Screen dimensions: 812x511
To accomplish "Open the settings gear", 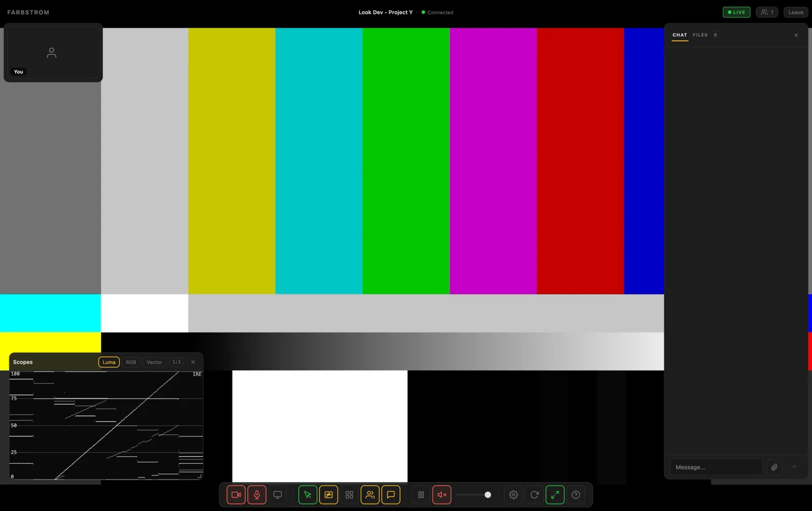I will coord(514,495).
